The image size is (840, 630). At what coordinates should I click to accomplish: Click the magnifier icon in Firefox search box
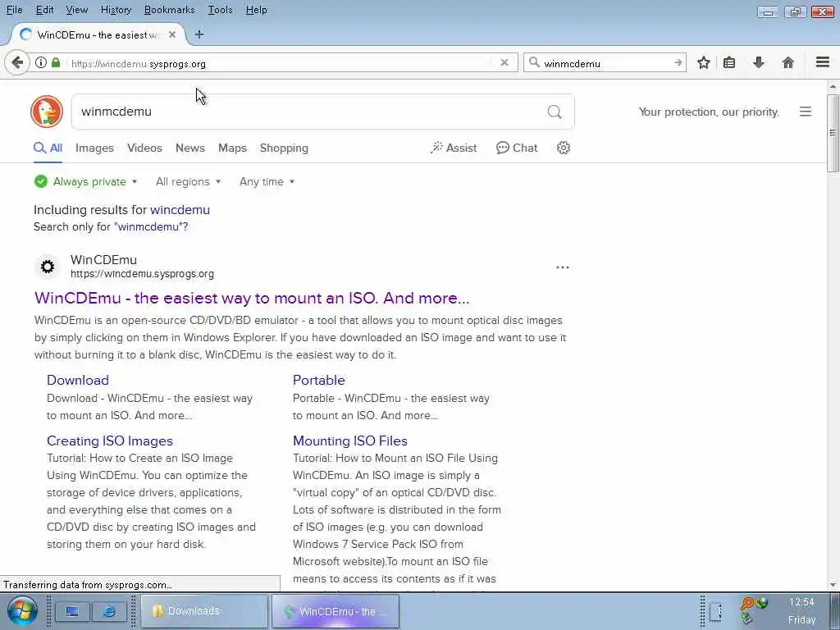click(533, 62)
